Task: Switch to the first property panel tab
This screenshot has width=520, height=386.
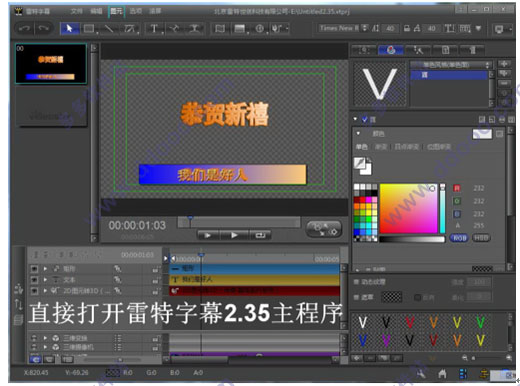Action: point(364,50)
